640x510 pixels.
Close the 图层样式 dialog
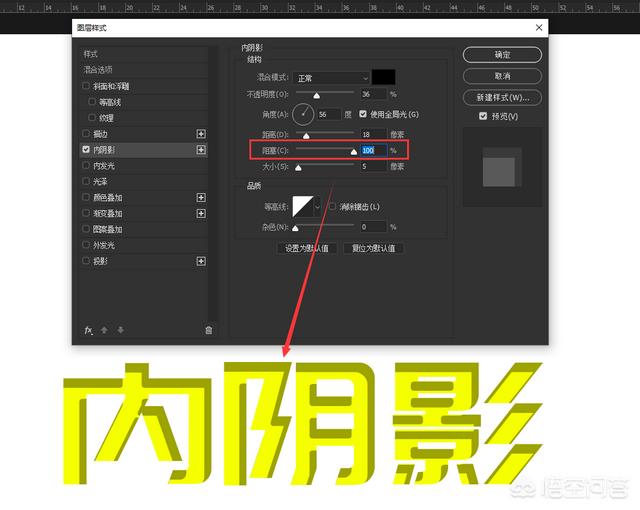[539, 27]
